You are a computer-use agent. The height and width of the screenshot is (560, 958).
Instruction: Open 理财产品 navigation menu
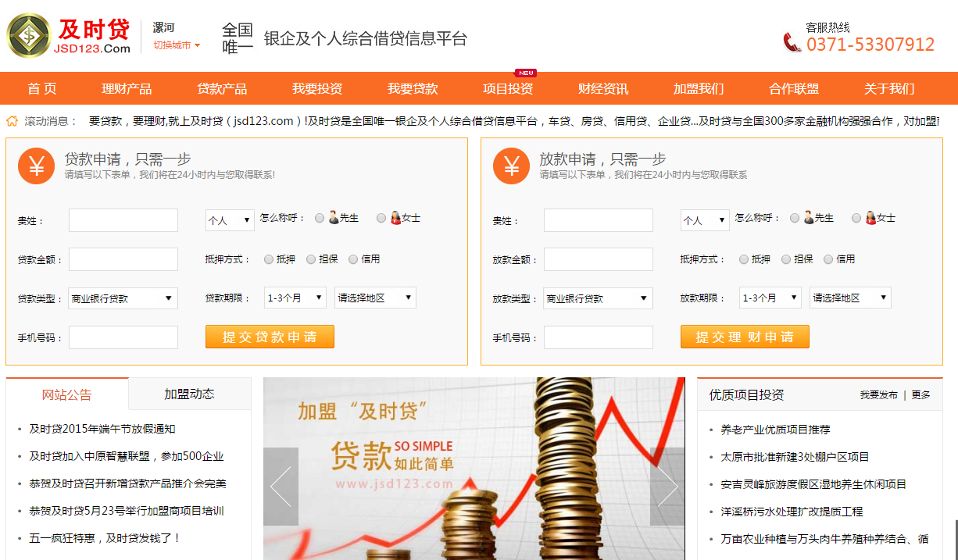[127, 88]
